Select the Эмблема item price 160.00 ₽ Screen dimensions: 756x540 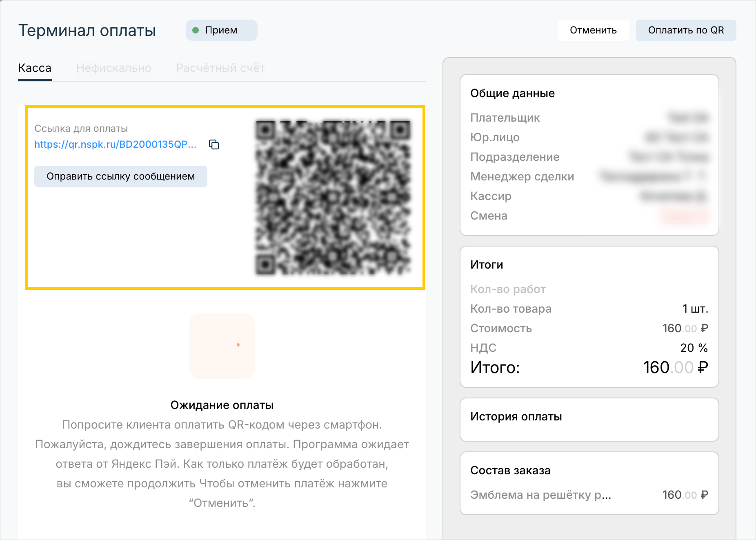tap(685, 495)
